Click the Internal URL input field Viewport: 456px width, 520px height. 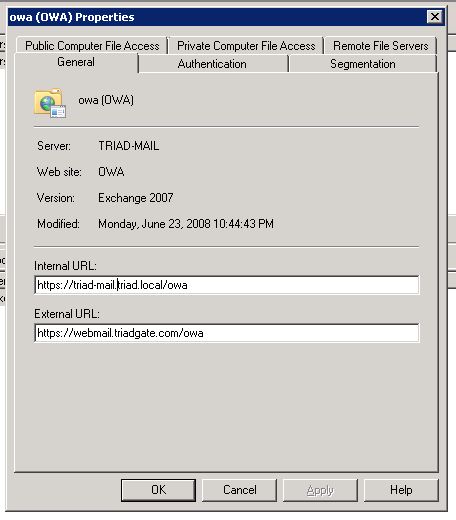[x=227, y=285]
